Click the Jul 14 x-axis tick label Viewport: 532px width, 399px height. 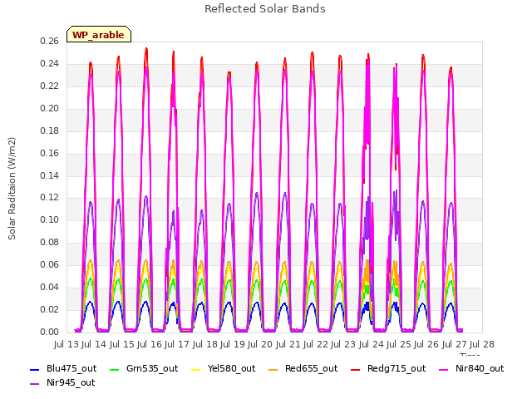94,344
